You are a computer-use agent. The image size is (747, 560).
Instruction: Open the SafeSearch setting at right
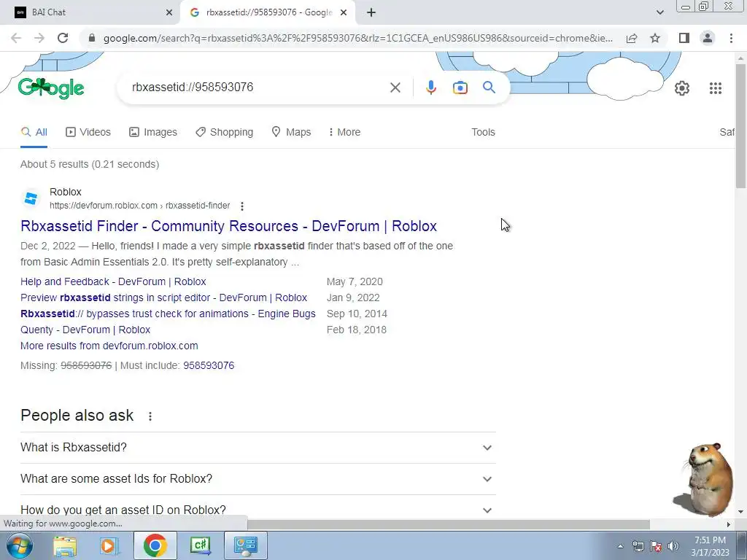click(727, 133)
